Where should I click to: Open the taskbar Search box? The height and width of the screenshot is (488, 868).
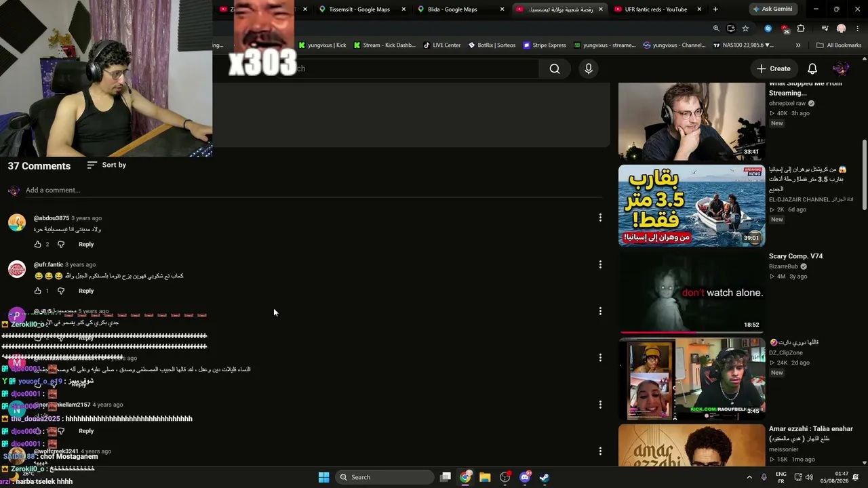pyautogui.click(x=384, y=477)
